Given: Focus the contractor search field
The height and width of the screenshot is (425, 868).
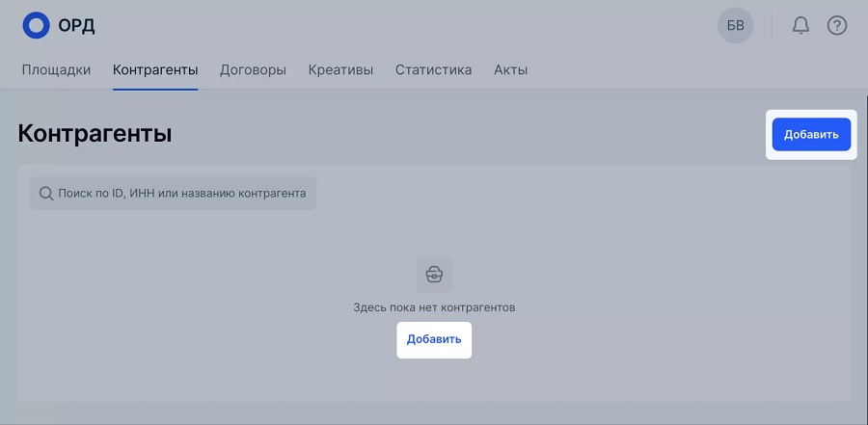Looking at the screenshot, I should click(x=173, y=193).
